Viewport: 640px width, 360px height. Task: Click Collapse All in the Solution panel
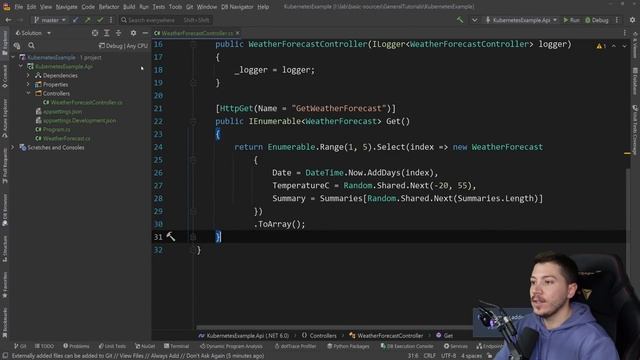[118, 33]
